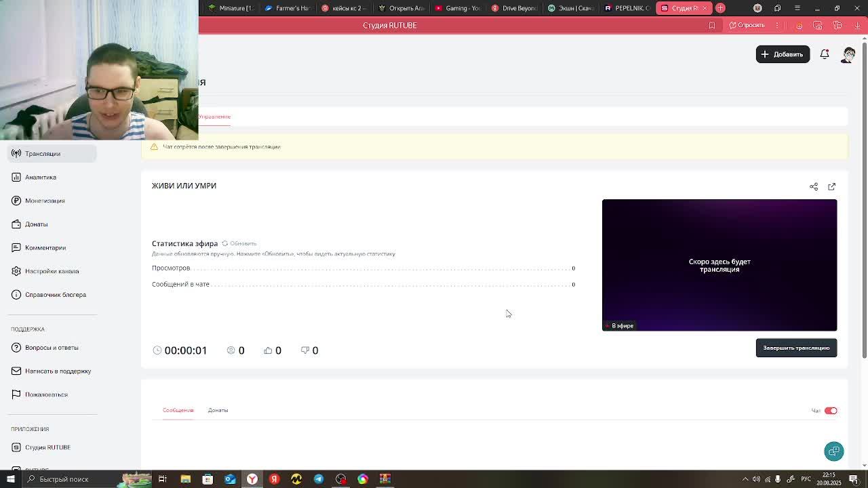Toggle the Чат switch off
Image resolution: width=868 pixels, height=488 pixels.
[x=831, y=411]
